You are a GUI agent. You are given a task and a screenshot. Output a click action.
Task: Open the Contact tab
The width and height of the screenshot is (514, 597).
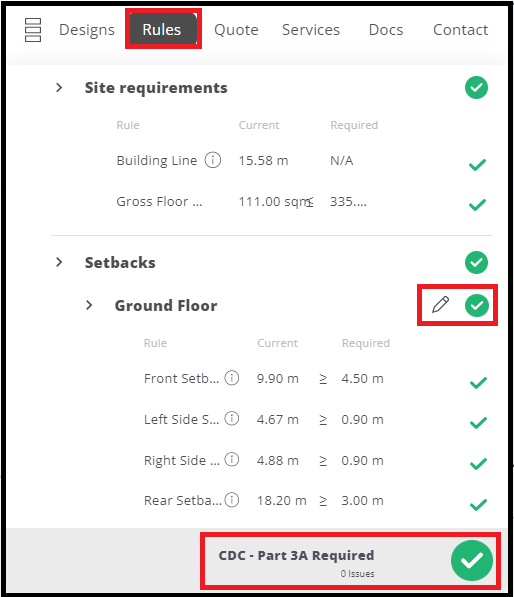click(x=460, y=30)
